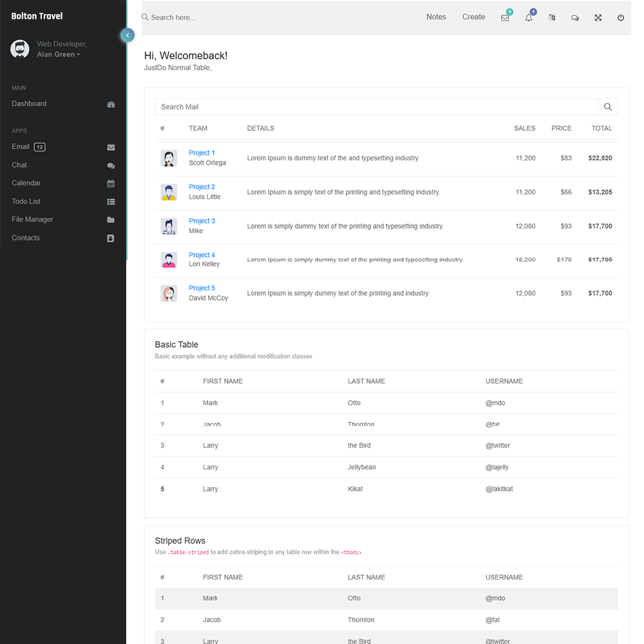This screenshot has width=644, height=644.
Task: Collapse the sidebar with the arrow toggle
Action: tap(128, 35)
